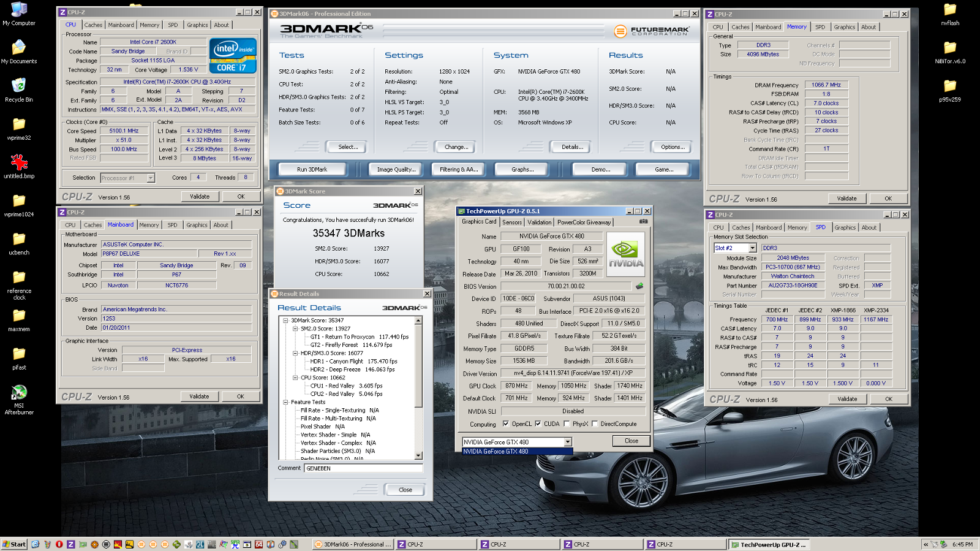This screenshot has width=980, height=551.
Task: Select NVIDIA GeForce GTX 480 dropdown list entry
Action: point(517,452)
